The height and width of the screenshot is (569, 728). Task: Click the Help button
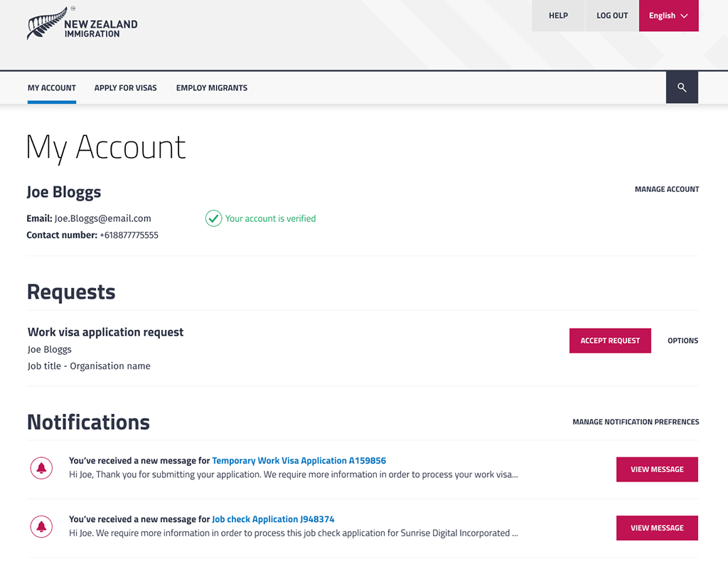558,16
